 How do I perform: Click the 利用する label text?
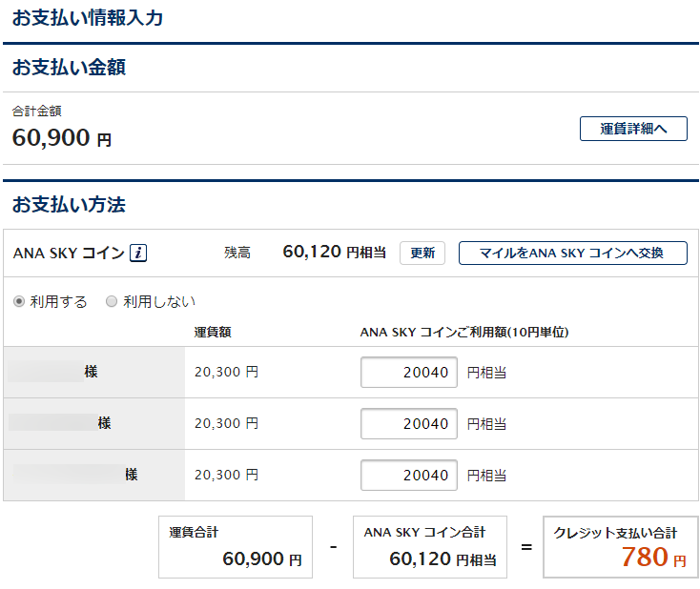(x=58, y=301)
